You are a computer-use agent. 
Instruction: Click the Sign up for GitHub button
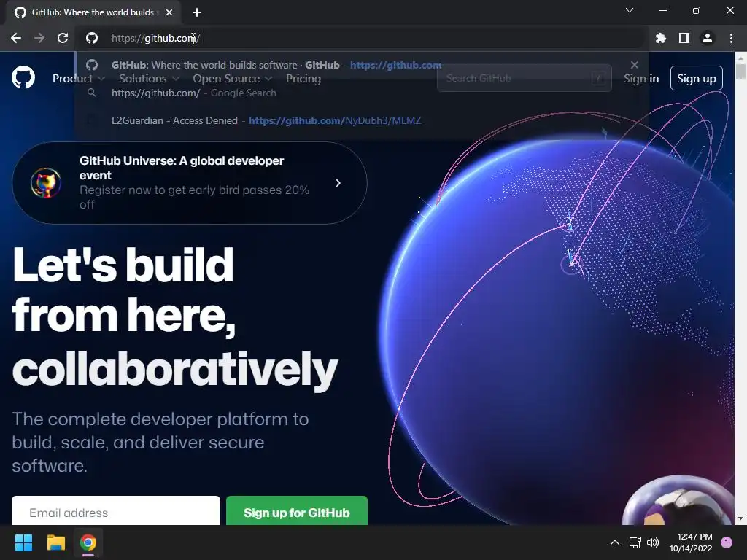coord(297,513)
